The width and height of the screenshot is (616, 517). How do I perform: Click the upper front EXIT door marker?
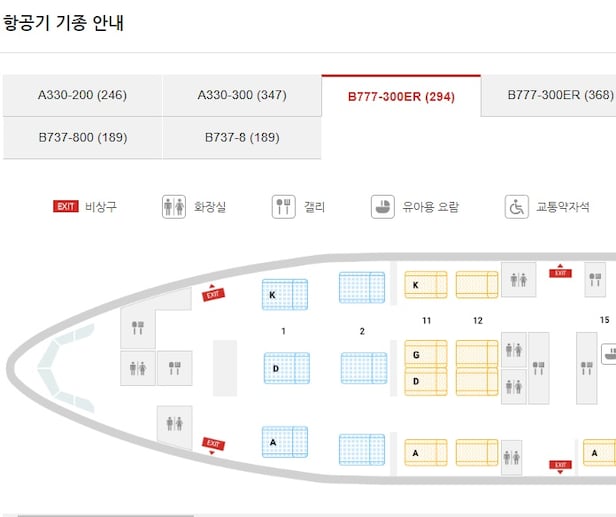tap(212, 293)
